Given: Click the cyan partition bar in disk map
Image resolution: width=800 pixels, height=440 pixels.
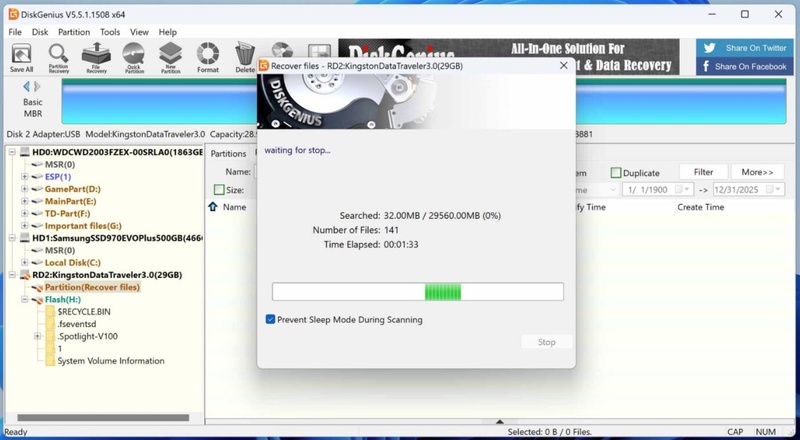Looking at the screenshot, I should click(x=423, y=101).
